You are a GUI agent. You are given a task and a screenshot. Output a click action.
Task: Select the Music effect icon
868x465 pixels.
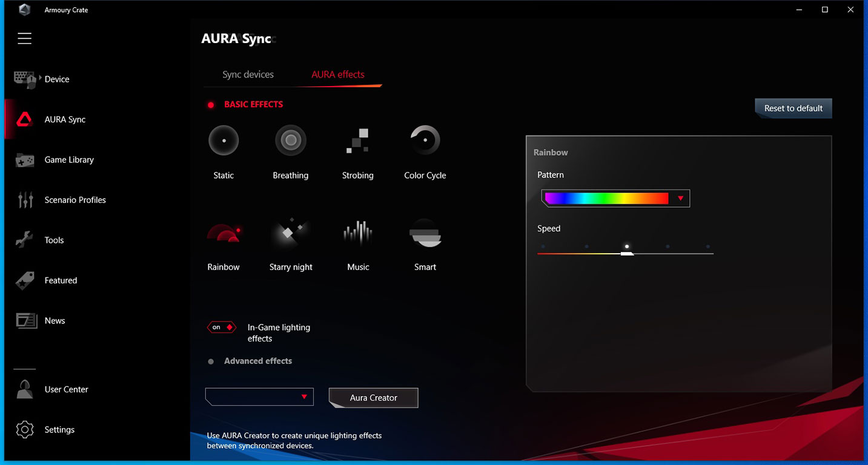click(357, 233)
